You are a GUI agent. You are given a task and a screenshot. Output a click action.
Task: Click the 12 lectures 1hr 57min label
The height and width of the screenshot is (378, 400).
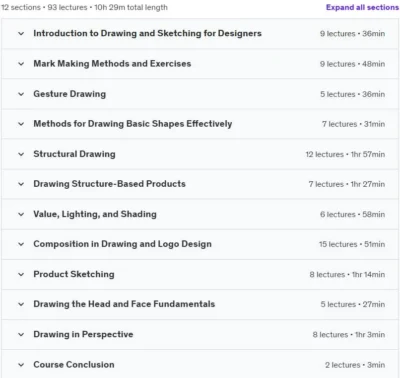pos(345,154)
